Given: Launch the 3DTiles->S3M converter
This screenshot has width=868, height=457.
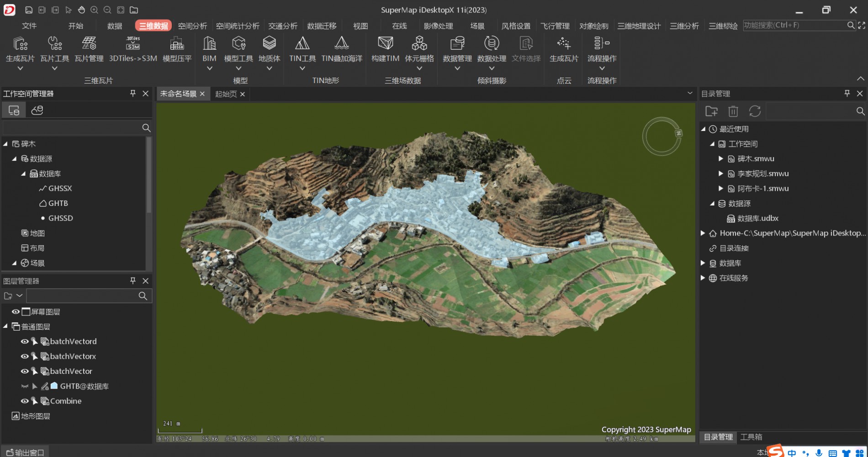Looking at the screenshot, I should (133, 49).
